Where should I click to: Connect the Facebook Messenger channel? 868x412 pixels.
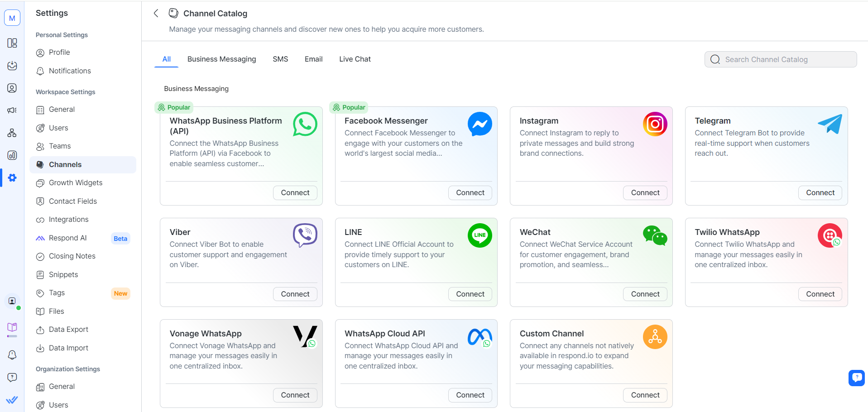pos(470,193)
